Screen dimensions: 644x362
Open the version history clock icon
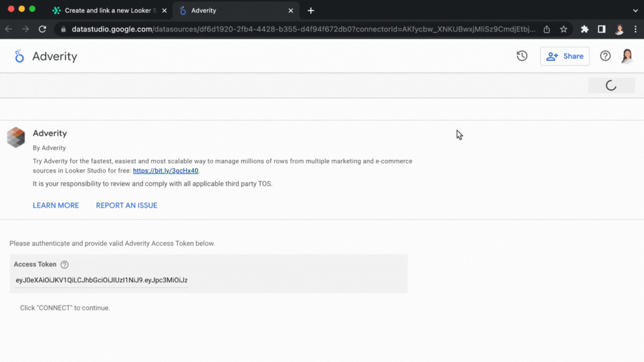tap(522, 56)
